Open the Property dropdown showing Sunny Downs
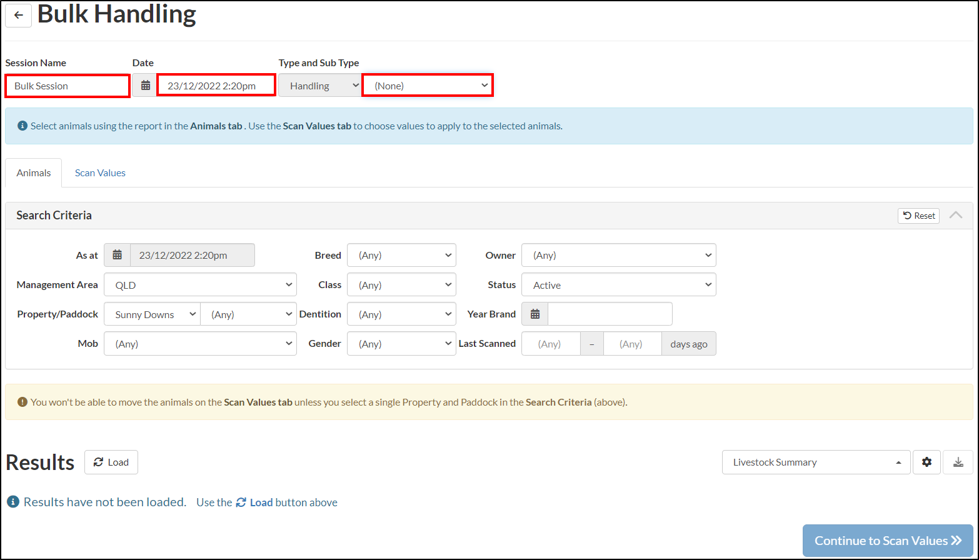 pyautogui.click(x=151, y=314)
